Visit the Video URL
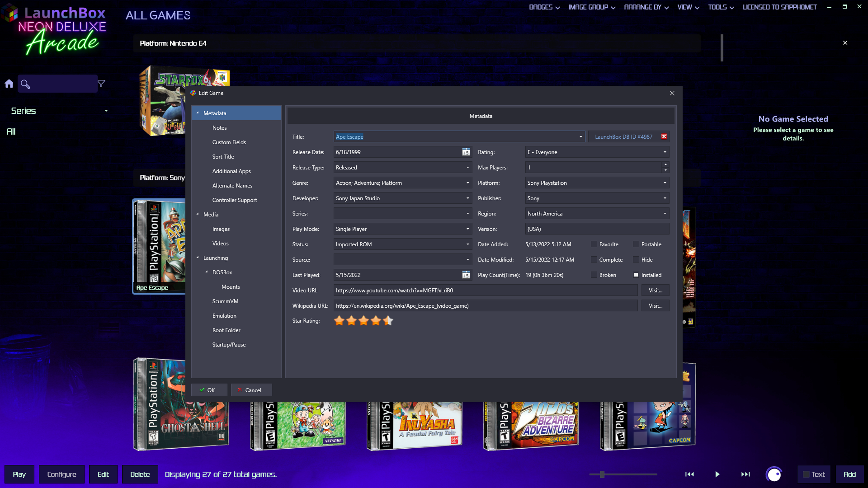 (655, 291)
